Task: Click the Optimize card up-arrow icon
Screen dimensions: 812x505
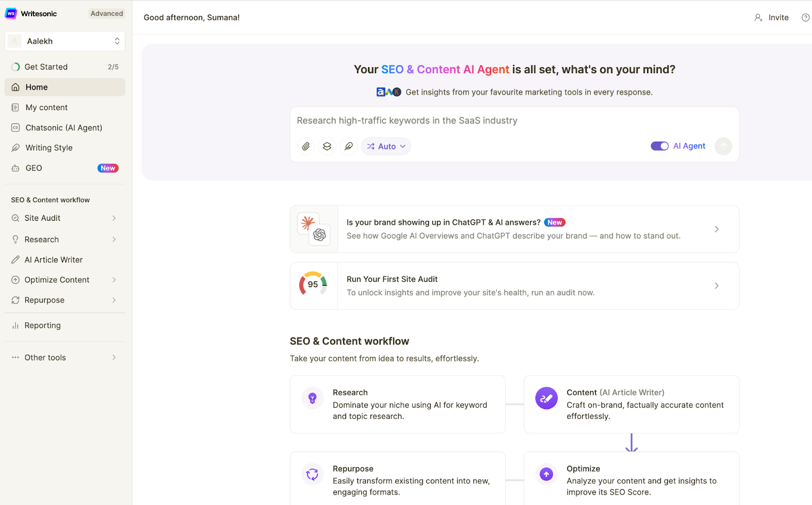Action: [x=547, y=474]
